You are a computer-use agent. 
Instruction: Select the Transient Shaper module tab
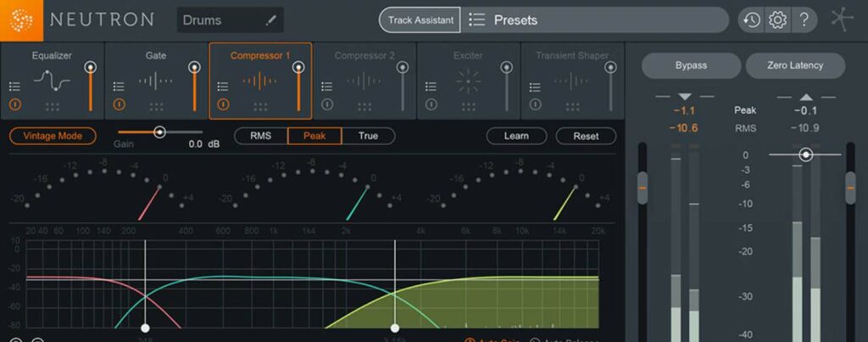pyautogui.click(x=571, y=56)
